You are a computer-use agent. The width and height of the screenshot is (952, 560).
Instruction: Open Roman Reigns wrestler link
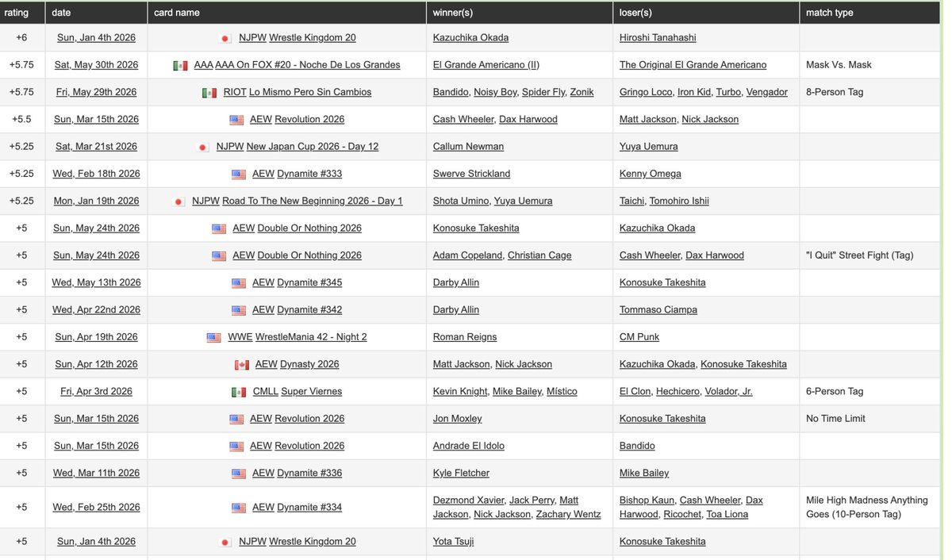pos(465,337)
